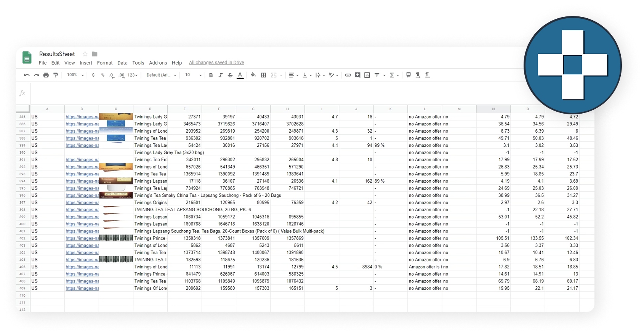The image size is (644, 334).
Task: Star the ResultsSheet document
Action: [x=85, y=54]
